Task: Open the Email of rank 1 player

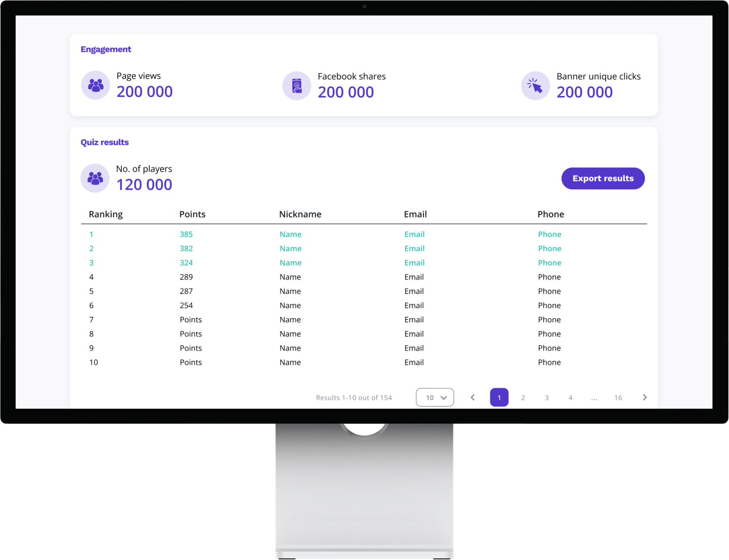Action: click(414, 234)
